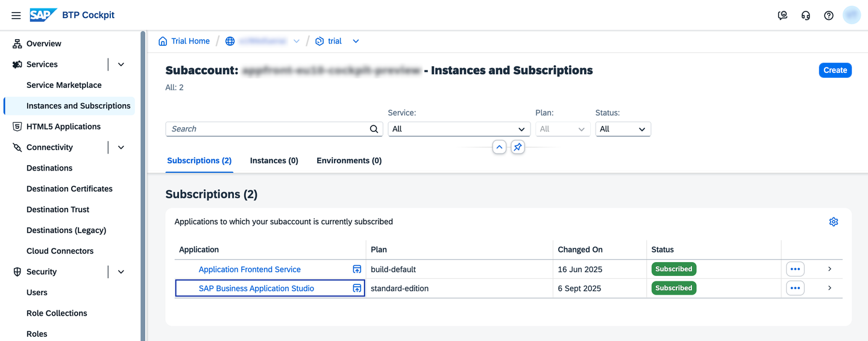
Task: Open Destinations (Legacy) in sidebar
Action: tap(66, 230)
